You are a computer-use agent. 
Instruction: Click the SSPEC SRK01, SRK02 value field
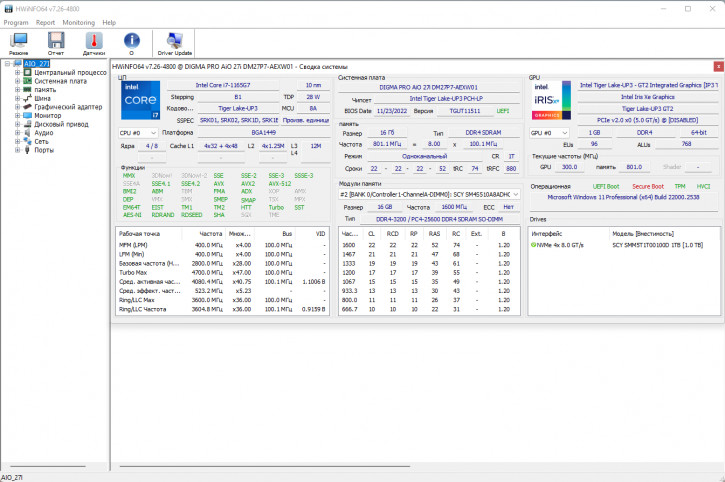239,120
